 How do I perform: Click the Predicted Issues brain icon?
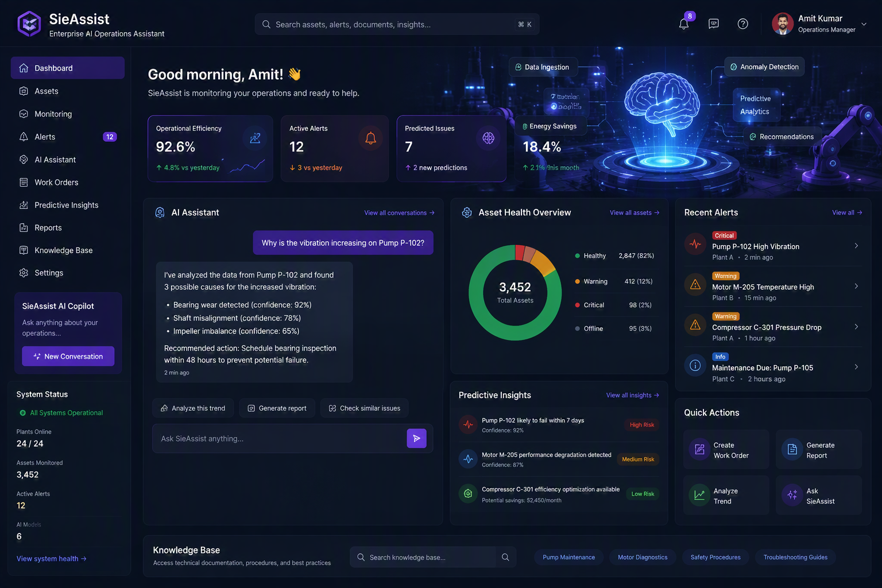click(489, 138)
